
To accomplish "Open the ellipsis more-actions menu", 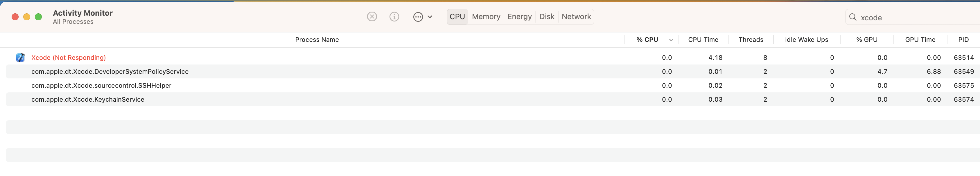I will (x=418, y=17).
